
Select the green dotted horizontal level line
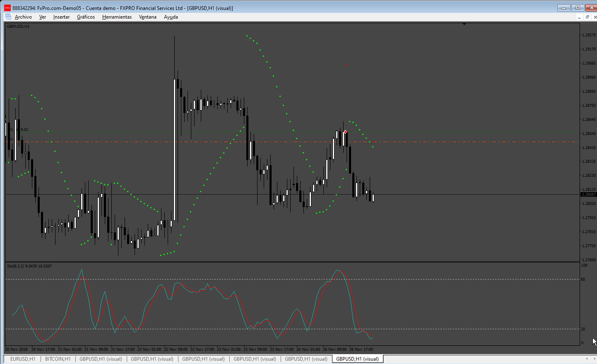coord(292,132)
